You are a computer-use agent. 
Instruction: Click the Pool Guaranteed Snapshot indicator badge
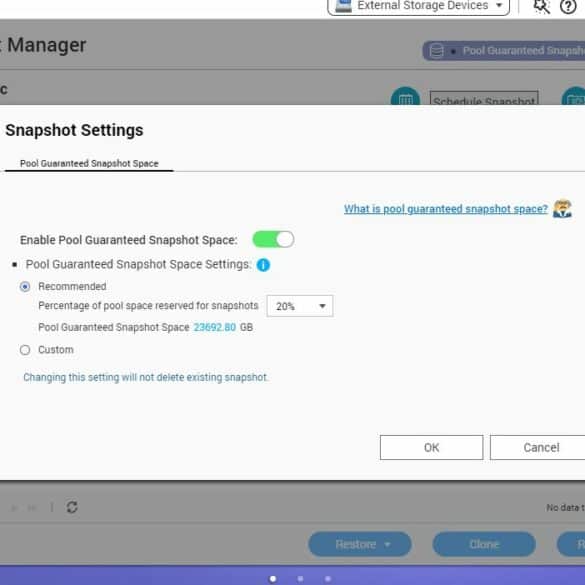pyautogui.click(x=504, y=51)
